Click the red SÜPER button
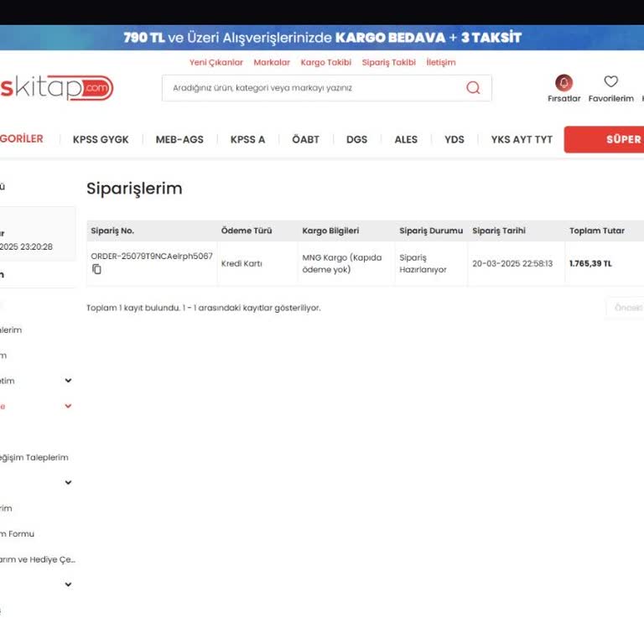Viewport: 644px width, 644px height. coord(604,140)
